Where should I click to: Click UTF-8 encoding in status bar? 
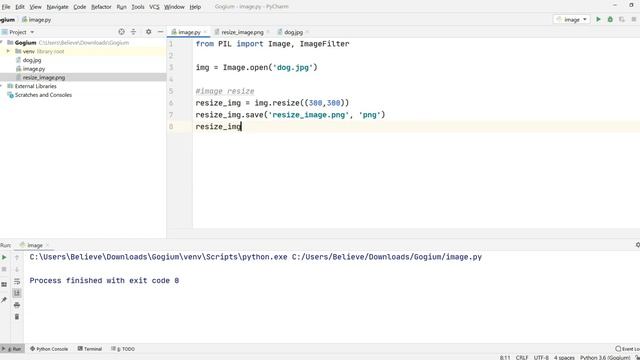(541, 358)
